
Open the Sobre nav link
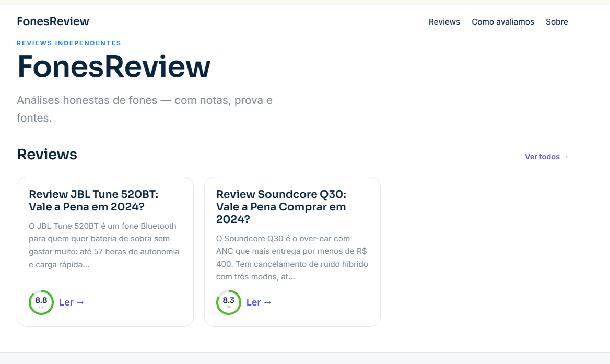(x=557, y=22)
